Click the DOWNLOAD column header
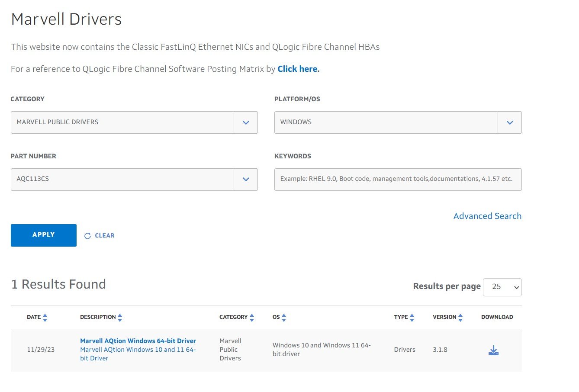579x392 pixels. pyautogui.click(x=497, y=317)
